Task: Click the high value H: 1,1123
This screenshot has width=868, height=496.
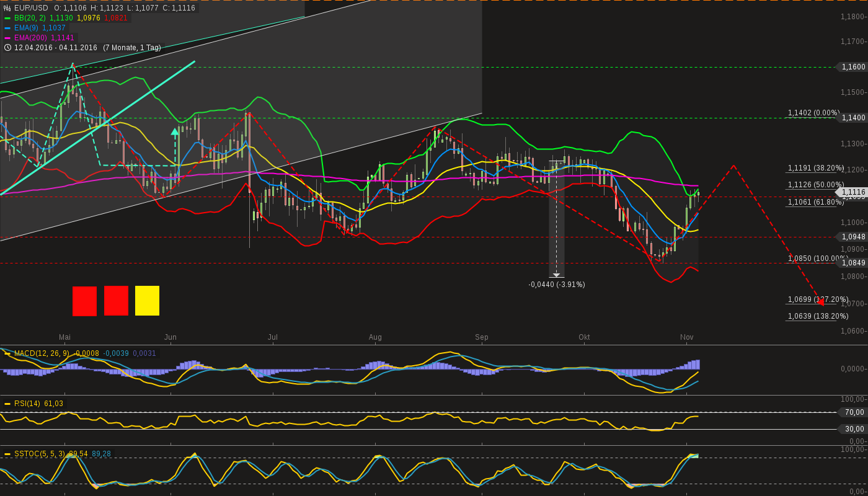Action: point(106,8)
